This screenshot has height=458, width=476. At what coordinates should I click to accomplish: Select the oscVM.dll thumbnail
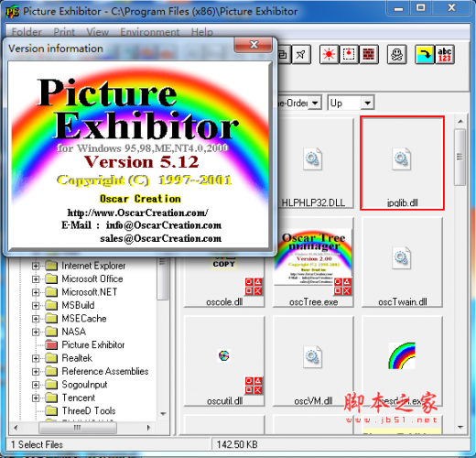click(313, 361)
